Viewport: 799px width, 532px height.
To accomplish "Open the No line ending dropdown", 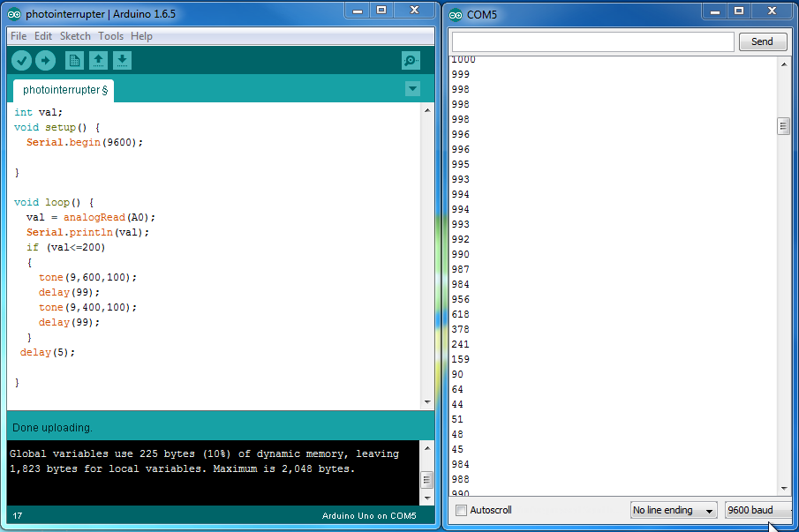I will pyautogui.click(x=674, y=510).
